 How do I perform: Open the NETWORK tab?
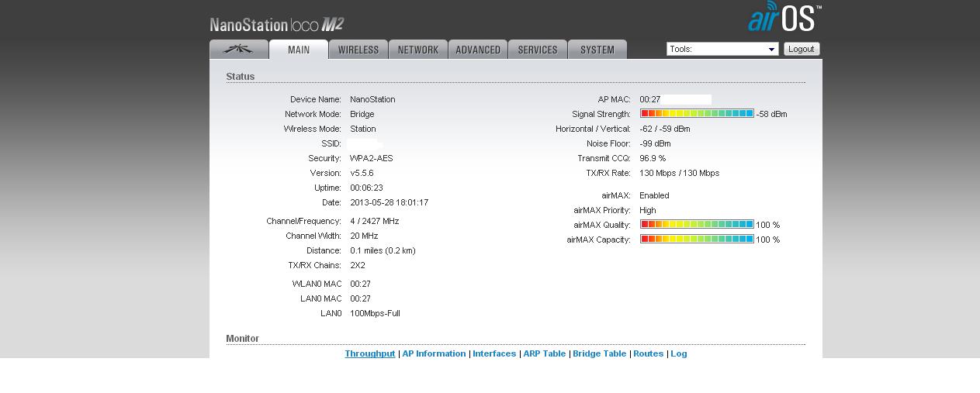pos(418,50)
